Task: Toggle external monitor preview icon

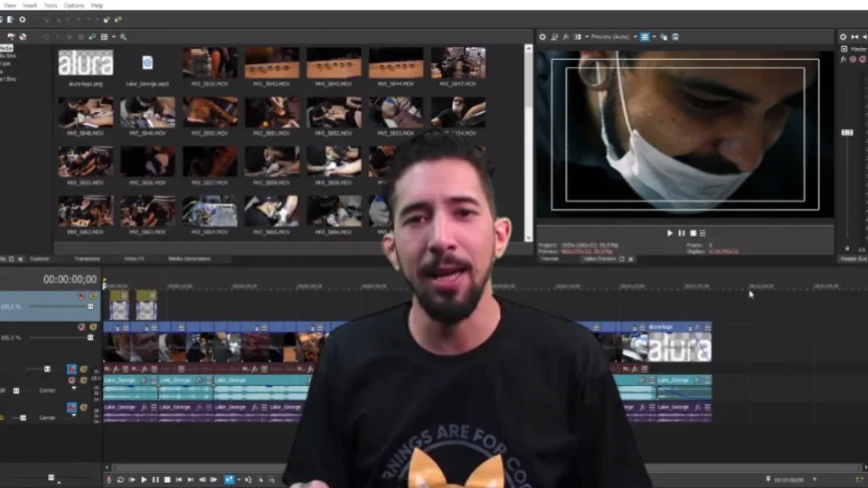Action: (554, 37)
